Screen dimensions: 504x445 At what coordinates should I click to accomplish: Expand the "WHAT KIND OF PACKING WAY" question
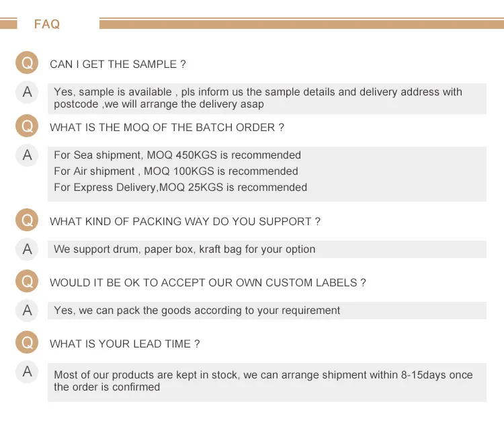click(x=185, y=221)
